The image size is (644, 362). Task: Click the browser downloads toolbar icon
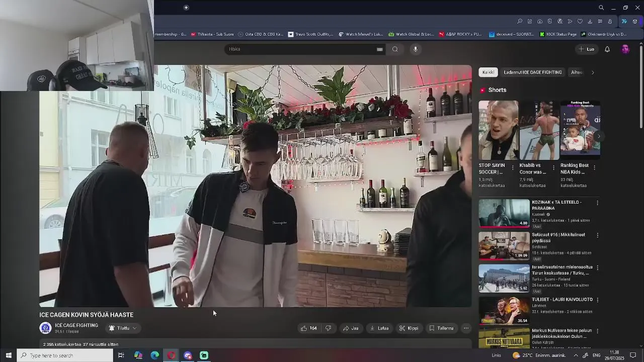pos(590,22)
